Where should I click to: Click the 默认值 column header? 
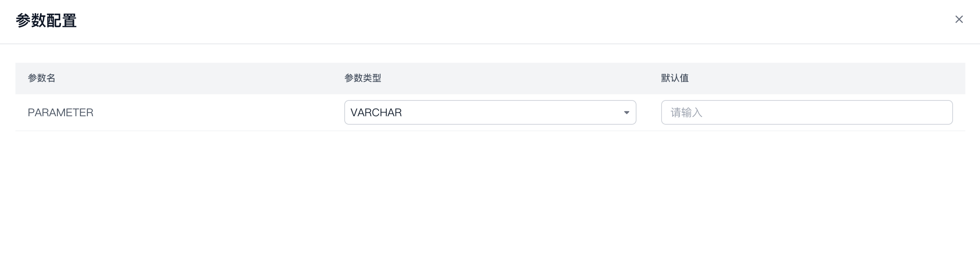[x=675, y=78]
